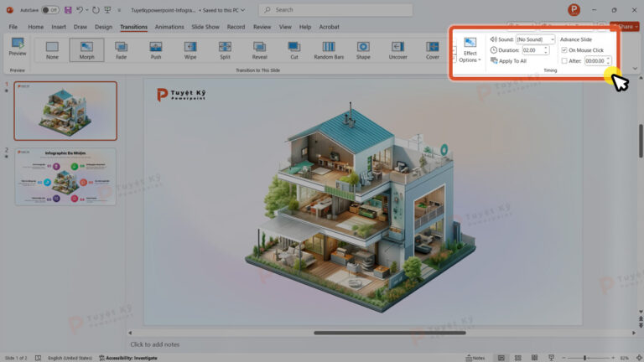Image resolution: width=644 pixels, height=362 pixels.
Task: Open Accessibility: Investigate checker
Action: [x=128, y=358]
